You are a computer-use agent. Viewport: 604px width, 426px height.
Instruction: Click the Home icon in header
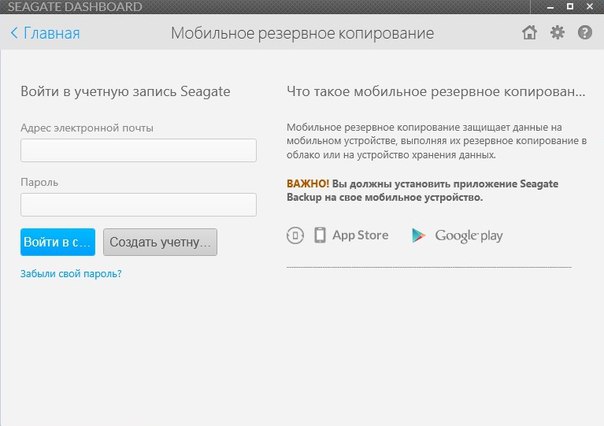(x=530, y=33)
